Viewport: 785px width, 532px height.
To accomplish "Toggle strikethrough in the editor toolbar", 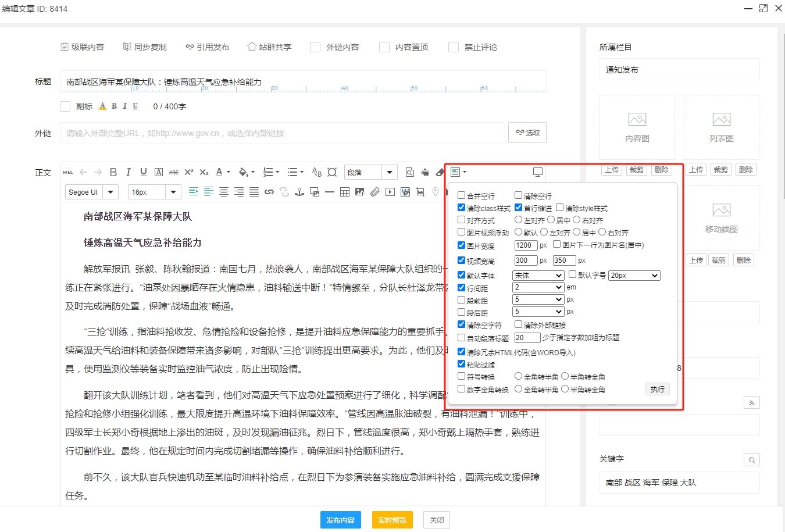I will pyautogui.click(x=174, y=172).
